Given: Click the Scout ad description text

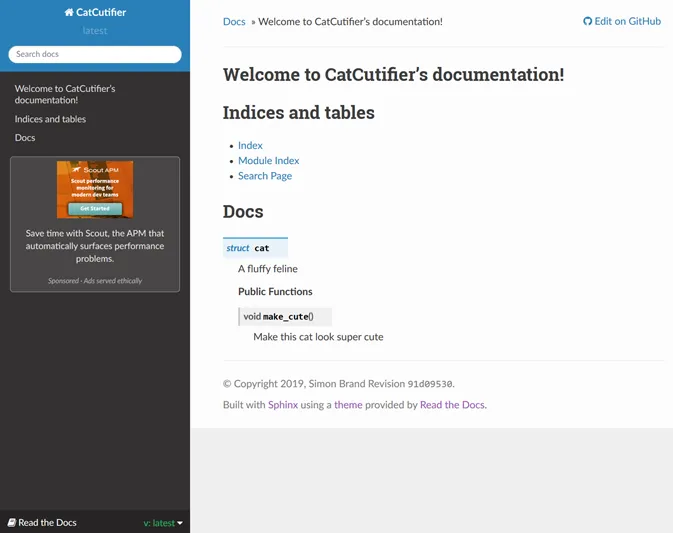Looking at the screenshot, I should point(95,246).
